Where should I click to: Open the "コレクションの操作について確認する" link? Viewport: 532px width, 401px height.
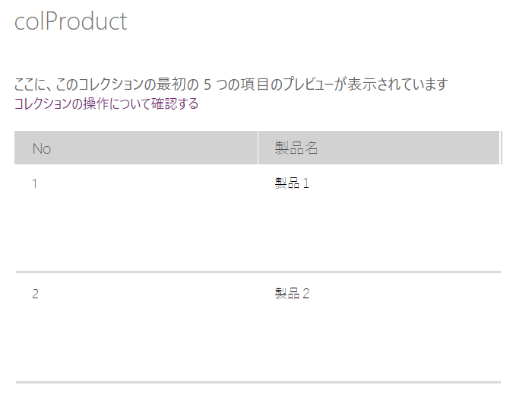[106, 104]
